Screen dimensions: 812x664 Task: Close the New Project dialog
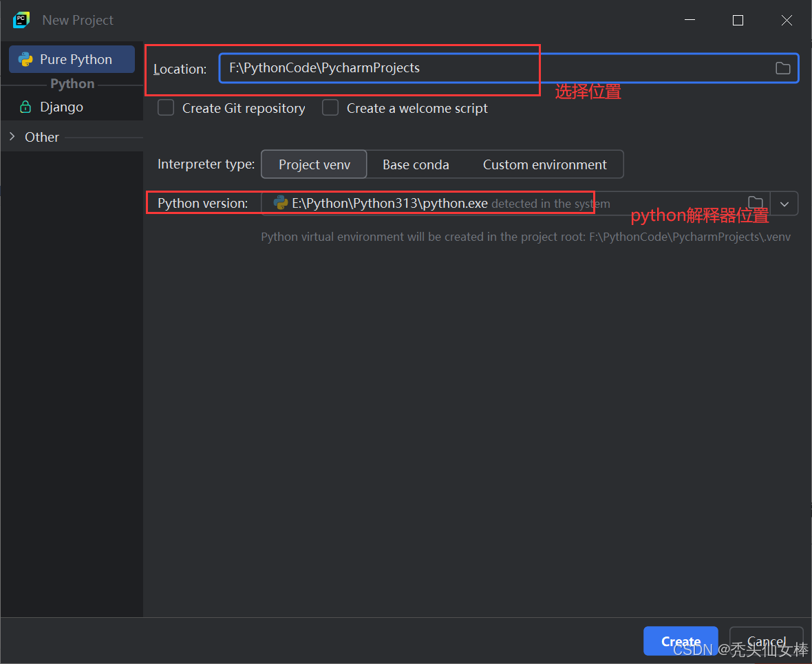tap(787, 20)
